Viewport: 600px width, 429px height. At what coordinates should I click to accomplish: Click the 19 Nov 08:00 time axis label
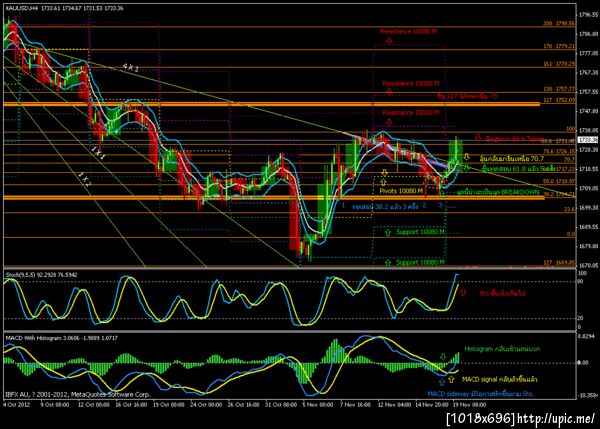click(x=470, y=405)
